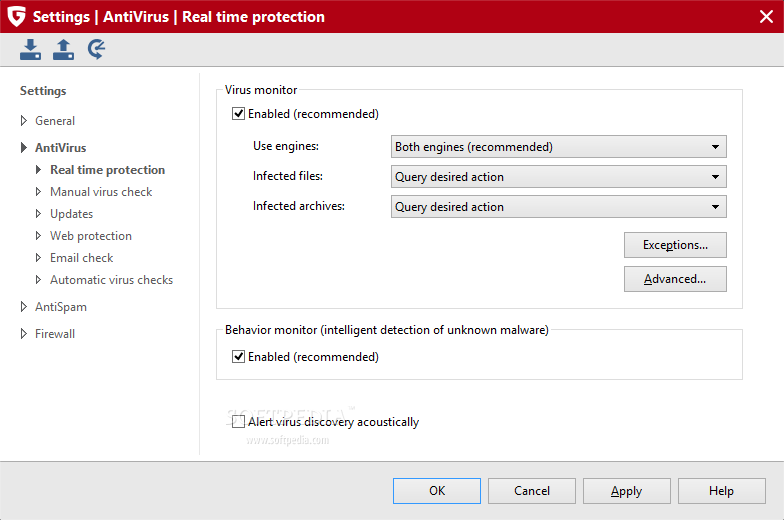Expand the AntiSpam section triangle
This screenshot has width=784, height=520.
[24, 306]
